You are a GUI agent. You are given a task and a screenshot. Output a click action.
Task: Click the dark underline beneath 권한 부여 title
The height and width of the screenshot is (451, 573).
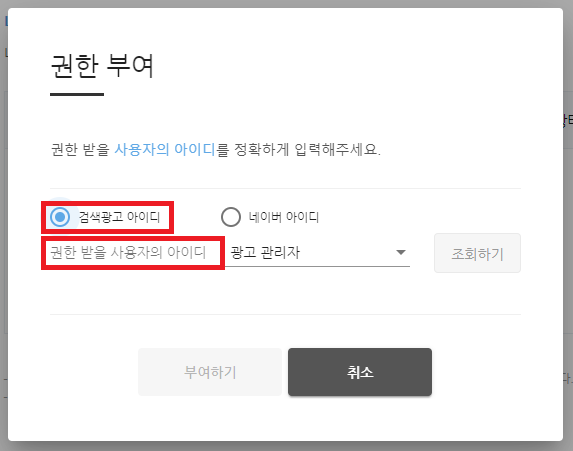(x=77, y=94)
